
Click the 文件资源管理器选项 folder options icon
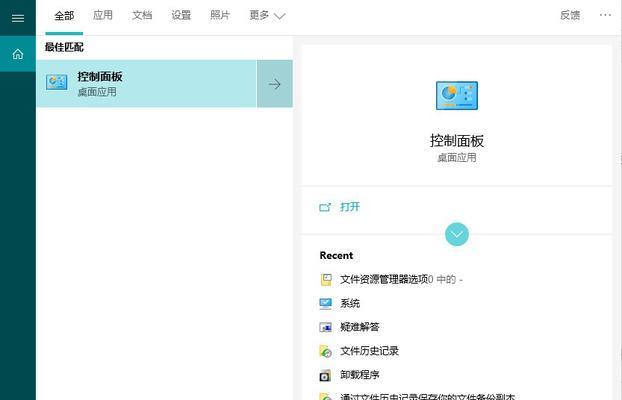(326, 280)
